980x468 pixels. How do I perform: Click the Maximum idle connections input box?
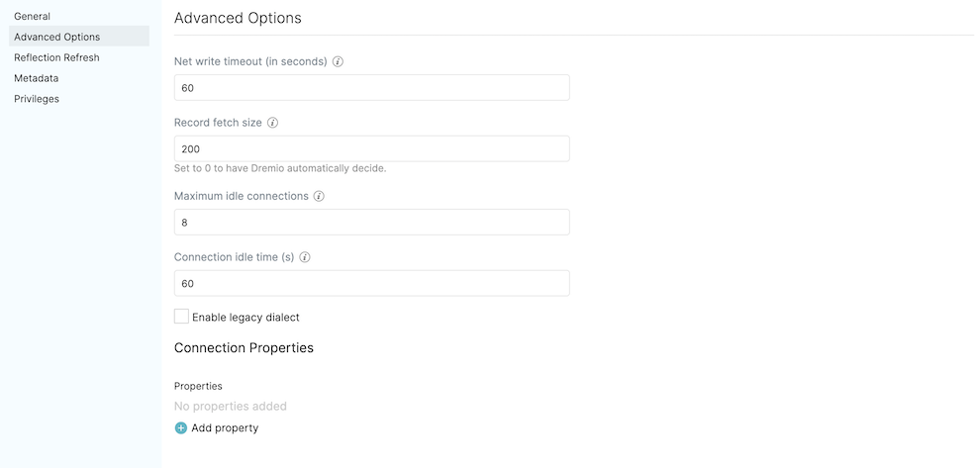coord(371,222)
